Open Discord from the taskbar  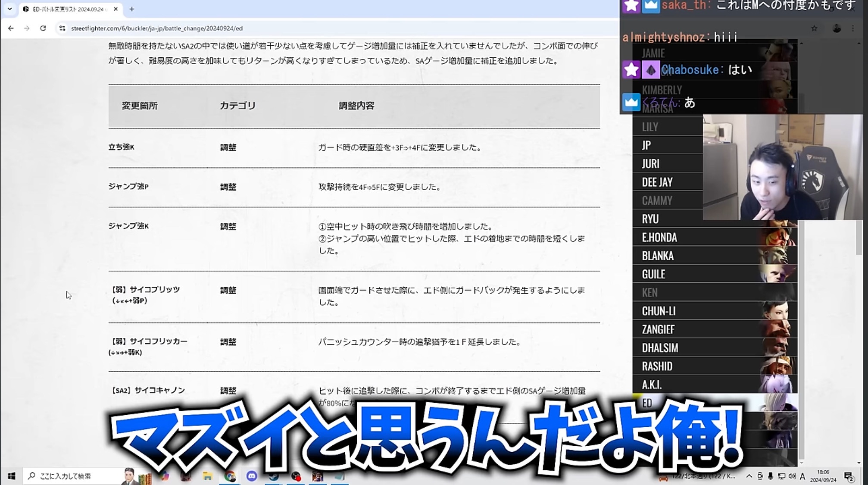(x=252, y=476)
